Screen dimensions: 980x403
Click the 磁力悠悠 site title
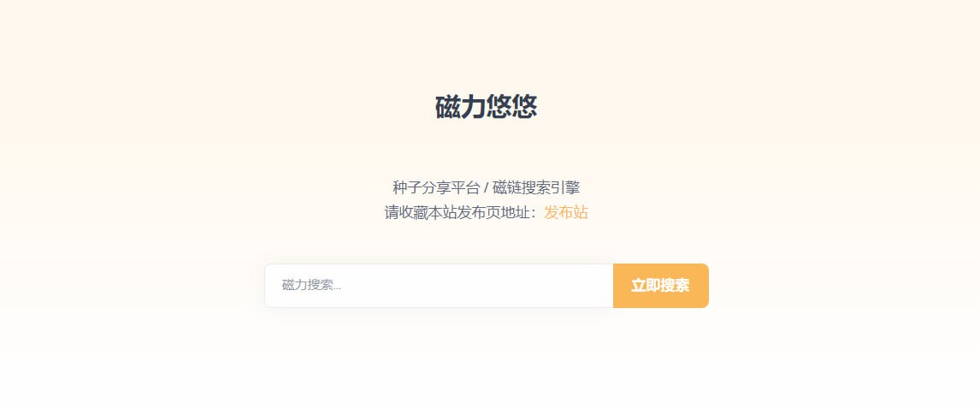[486, 108]
